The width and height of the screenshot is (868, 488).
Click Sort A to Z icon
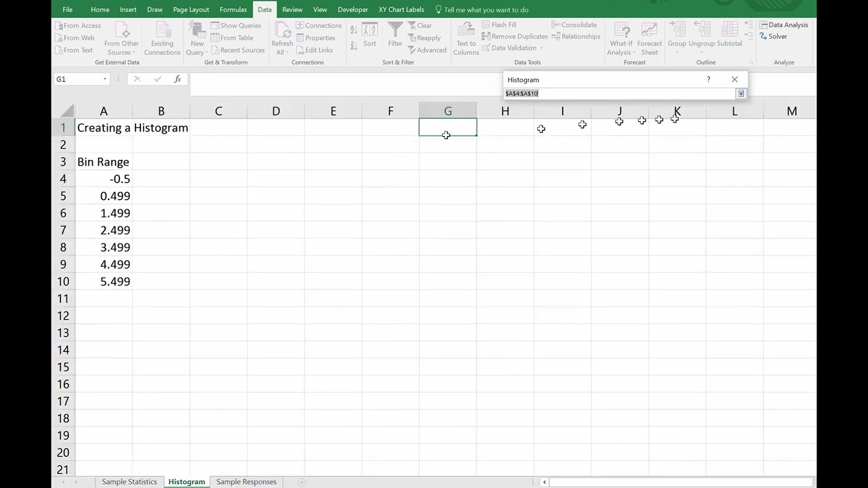pos(353,29)
